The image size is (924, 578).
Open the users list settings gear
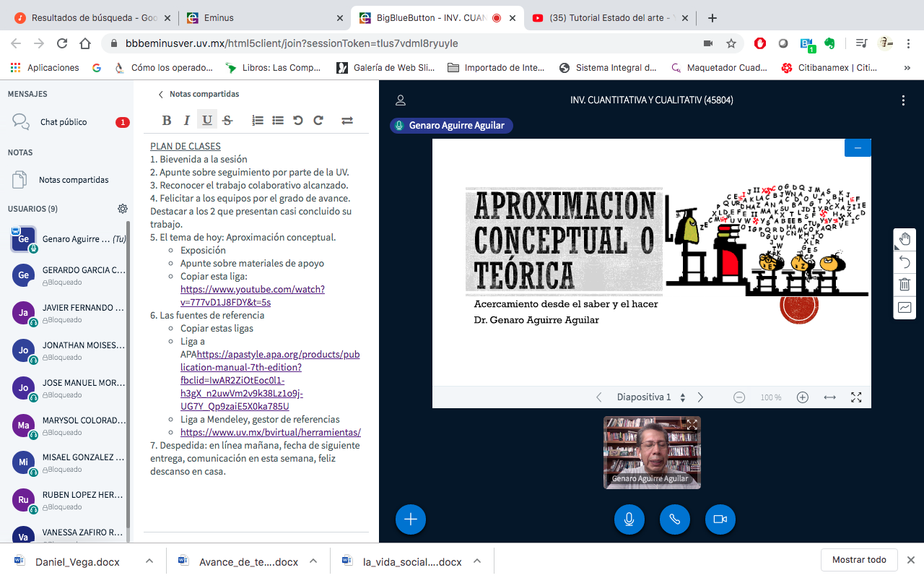click(x=123, y=209)
